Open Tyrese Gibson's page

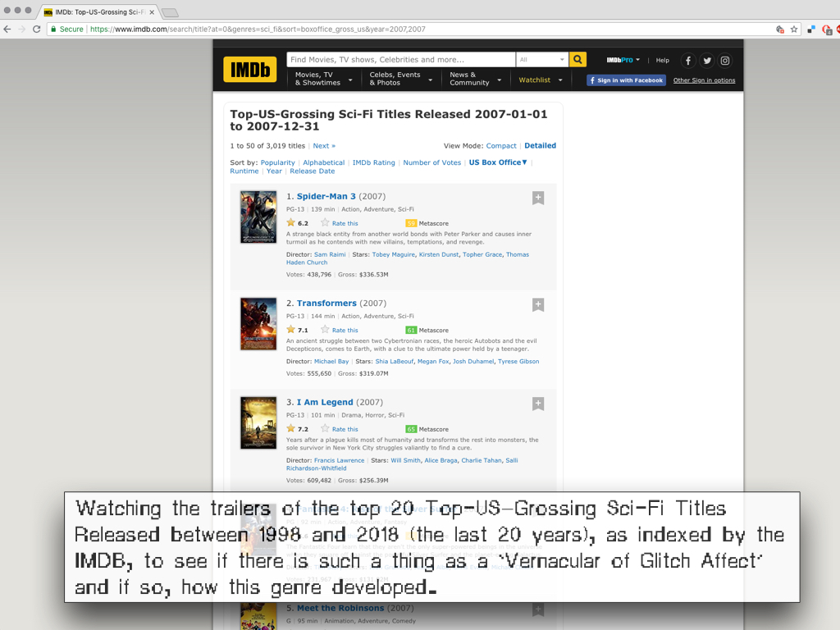518,361
